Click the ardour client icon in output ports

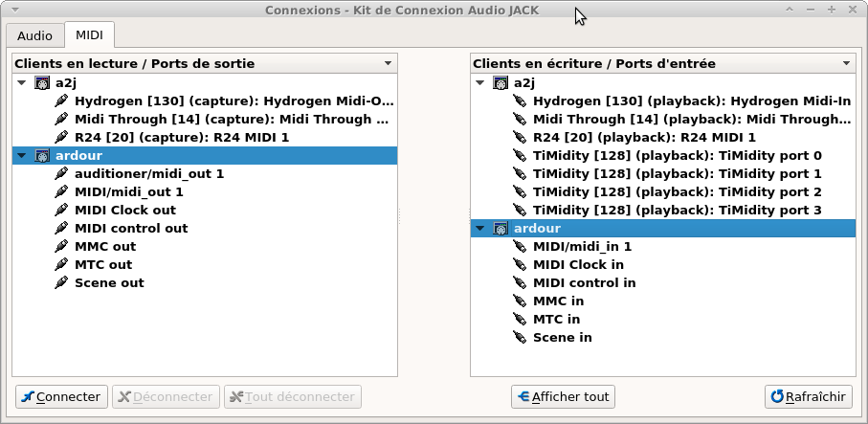(x=42, y=156)
